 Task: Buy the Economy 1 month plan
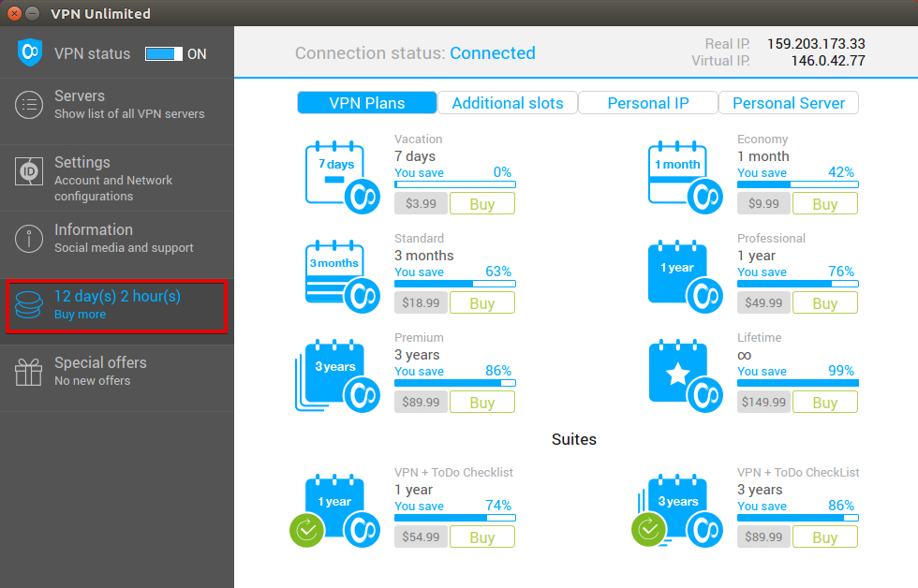pyautogui.click(x=825, y=203)
